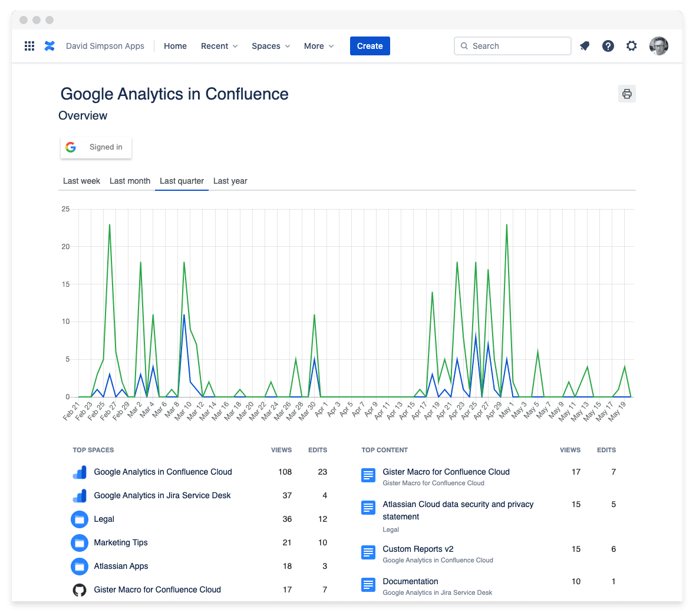Screen dimensions: 696x616
Task: Click the print page icon
Action: 627,94
